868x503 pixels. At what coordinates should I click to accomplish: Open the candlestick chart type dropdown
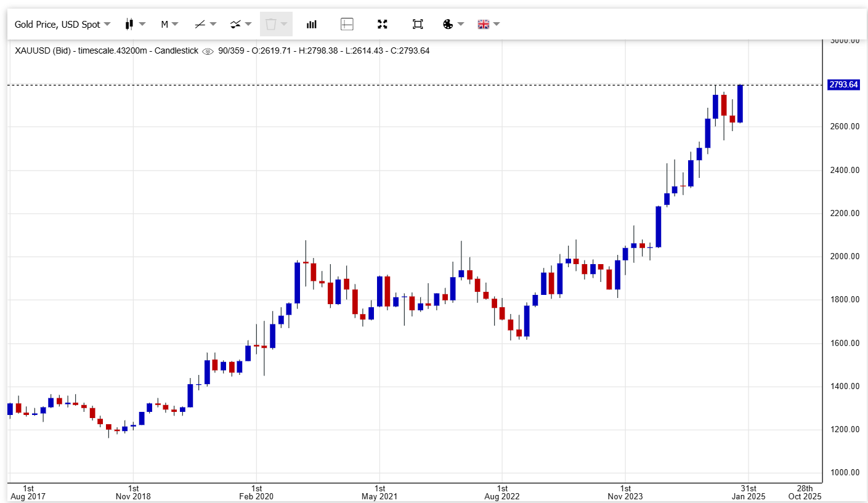[136, 25]
